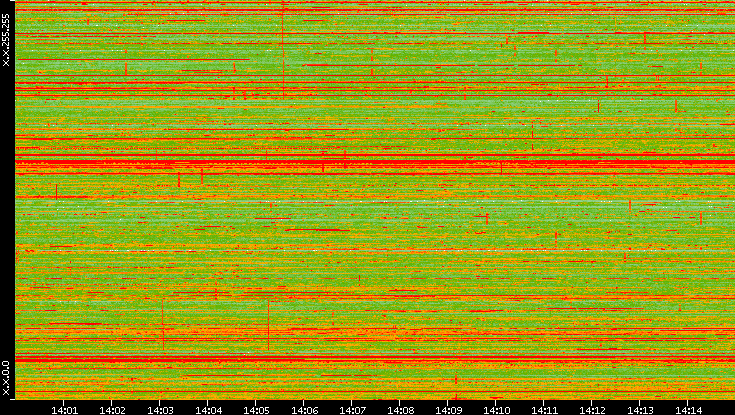This screenshot has height=415, width=735.
Task: Click the 14:06 time axis label
Action: [304, 410]
